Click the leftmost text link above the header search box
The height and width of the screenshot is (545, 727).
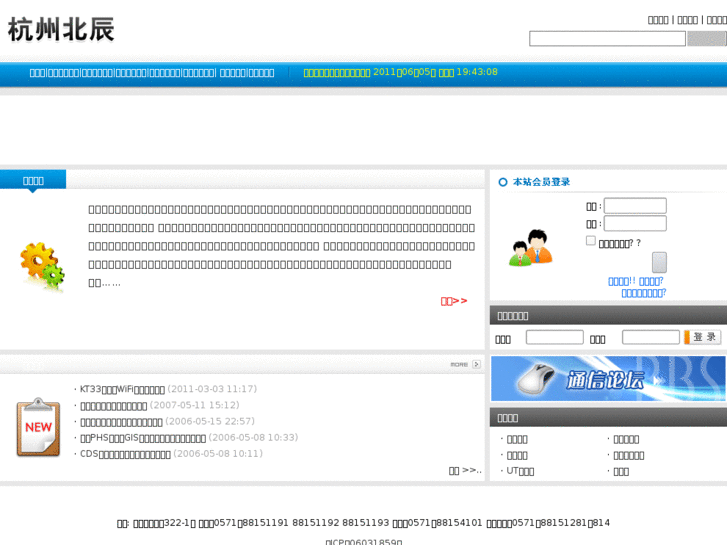click(658, 20)
